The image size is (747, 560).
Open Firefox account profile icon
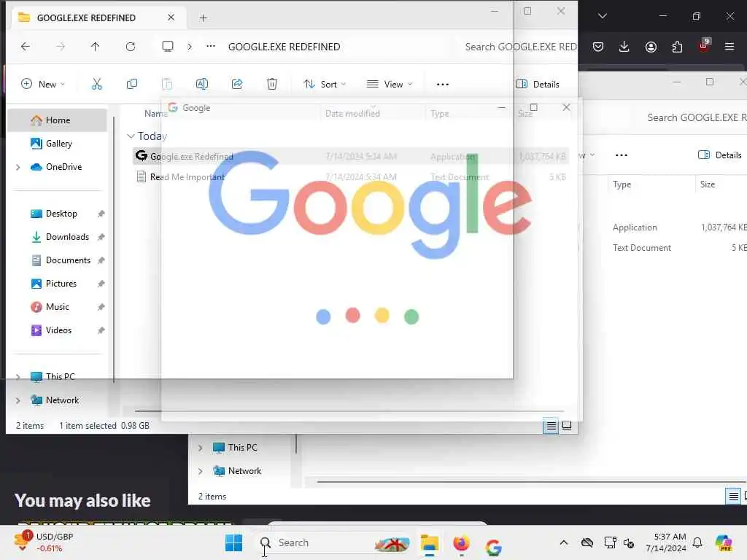pyautogui.click(x=651, y=47)
